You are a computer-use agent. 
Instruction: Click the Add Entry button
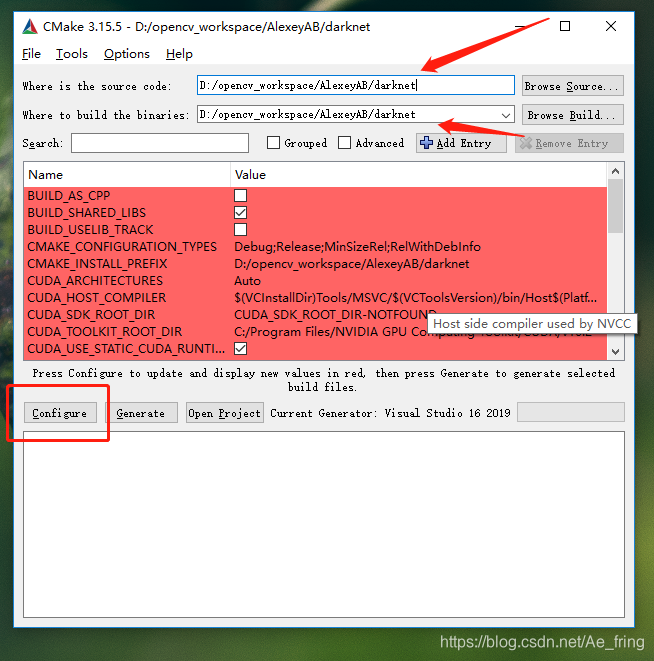coord(461,143)
